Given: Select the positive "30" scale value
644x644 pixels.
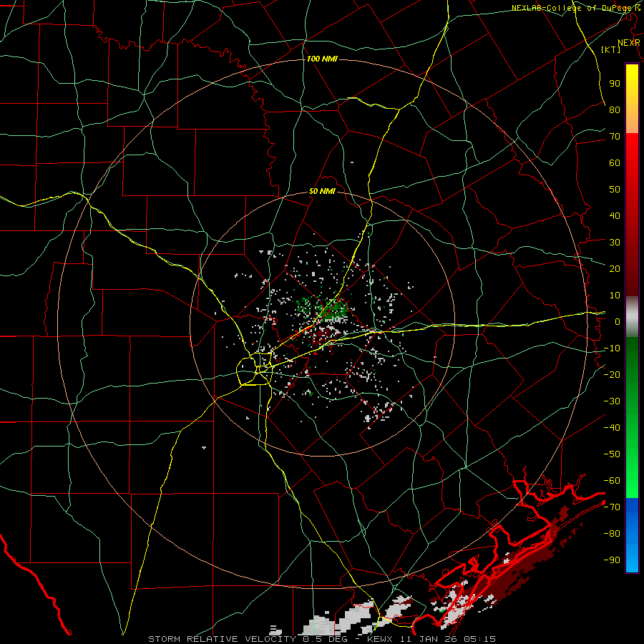Looking at the screenshot, I should click(x=615, y=243).
